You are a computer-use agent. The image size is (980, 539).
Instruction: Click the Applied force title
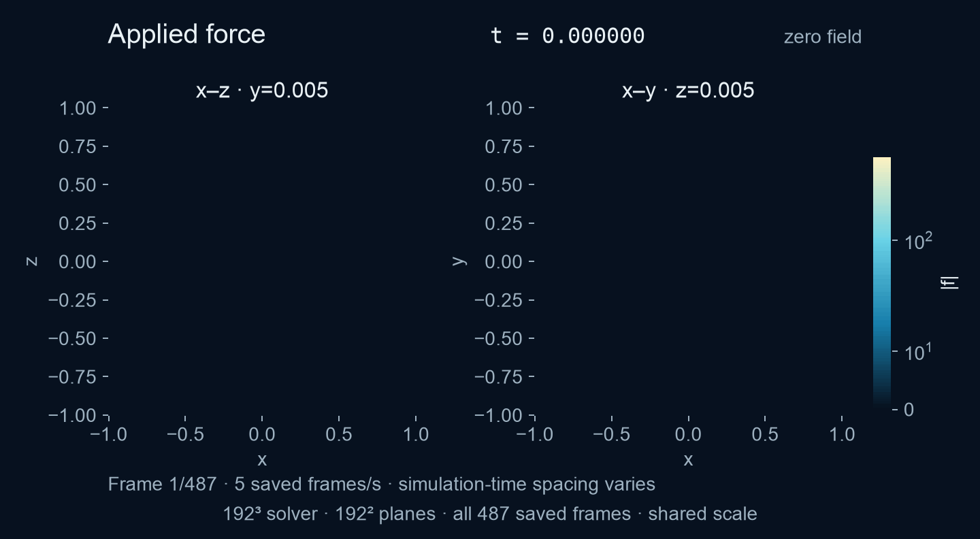(186, 34)
